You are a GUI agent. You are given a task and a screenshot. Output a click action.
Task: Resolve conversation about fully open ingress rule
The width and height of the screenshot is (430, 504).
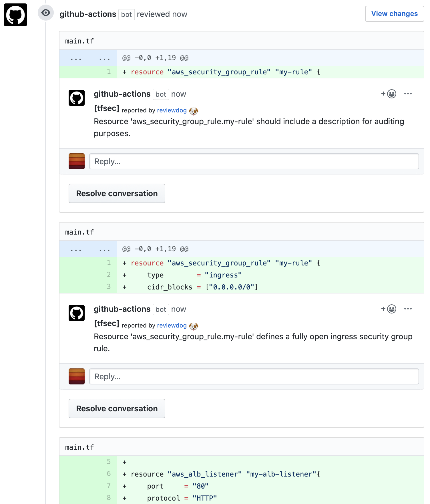point(117,408)
